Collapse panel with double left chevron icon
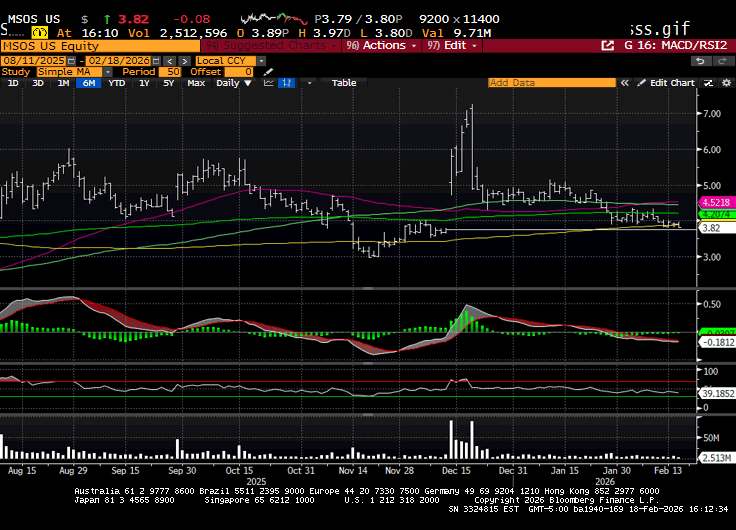736x530 pixels. click(624, 83)
